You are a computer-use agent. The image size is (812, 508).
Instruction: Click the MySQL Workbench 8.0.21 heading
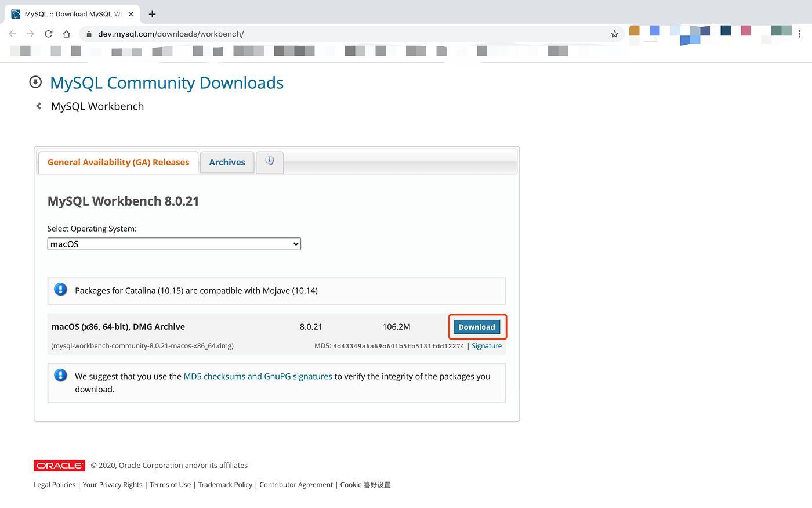[123, 201]
